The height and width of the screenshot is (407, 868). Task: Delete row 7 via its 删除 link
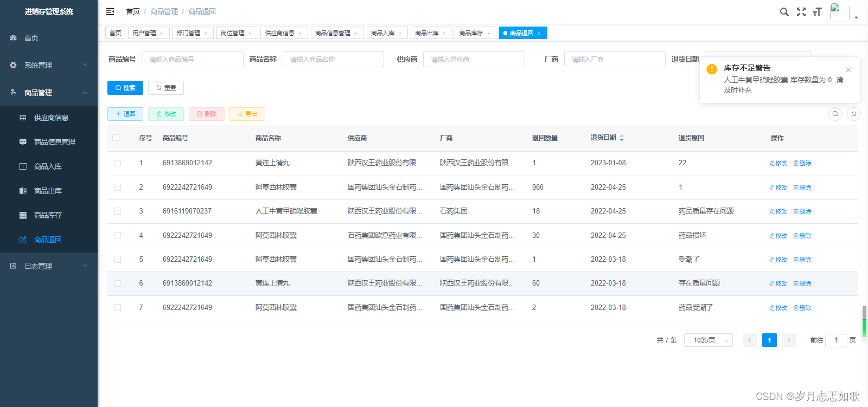tap(802, 308)
